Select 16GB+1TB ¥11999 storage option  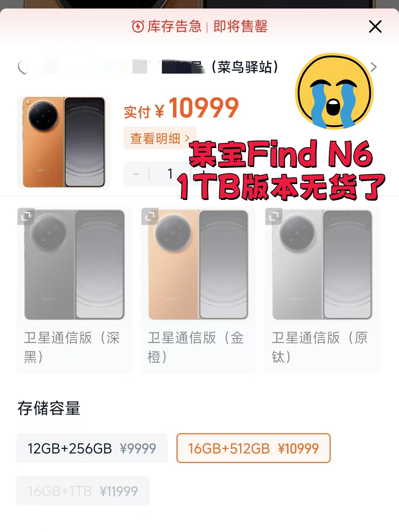coord(83,491)
